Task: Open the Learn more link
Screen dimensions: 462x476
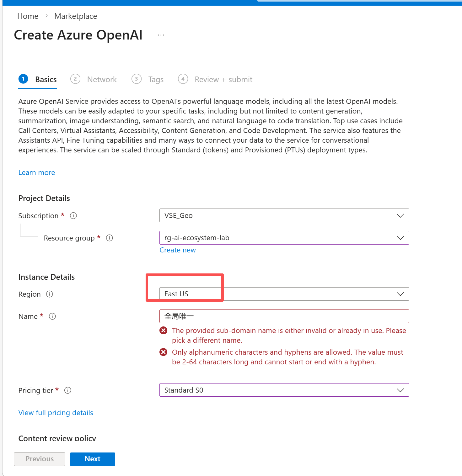Action: (x=37, y=172)
